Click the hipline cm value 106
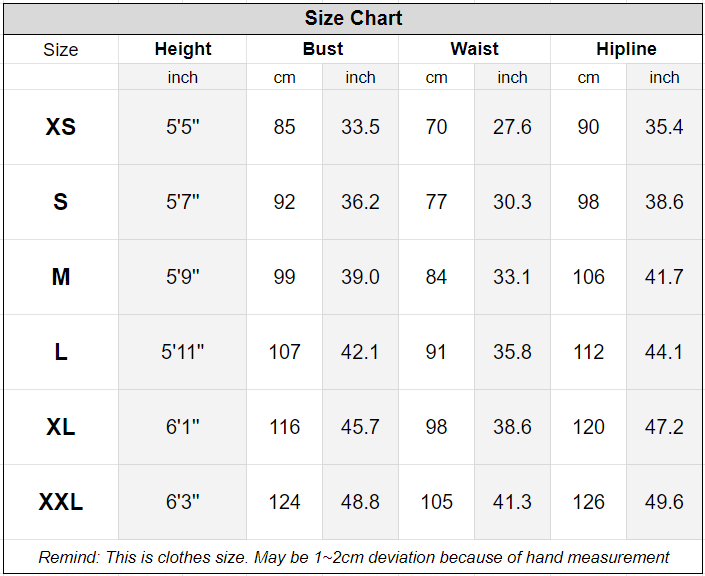 [x=588, y=277]
